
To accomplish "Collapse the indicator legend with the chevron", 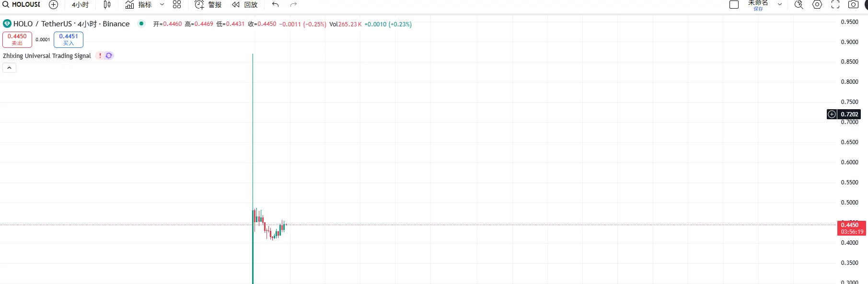I will (10, 68).
